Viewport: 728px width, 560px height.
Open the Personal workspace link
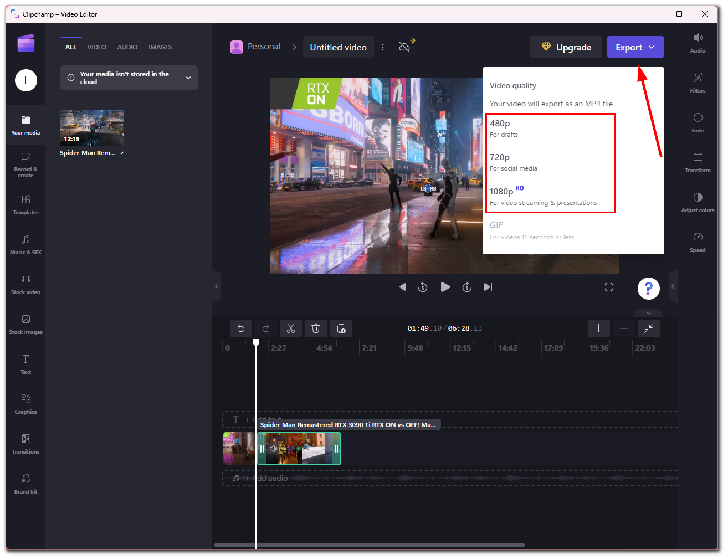[255, 47]
